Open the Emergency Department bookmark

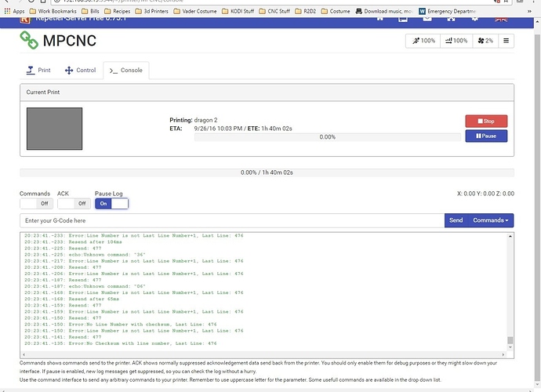tap(448, 12)
